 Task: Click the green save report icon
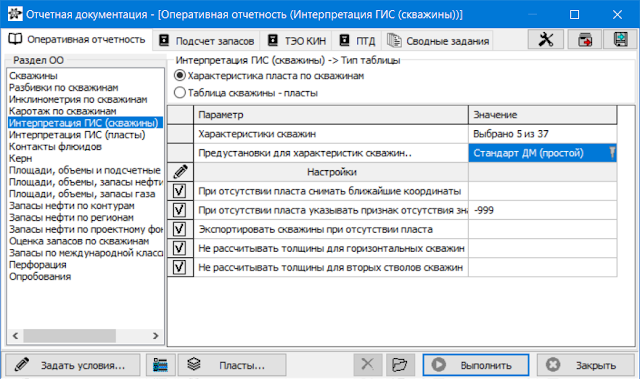[621, 39]
